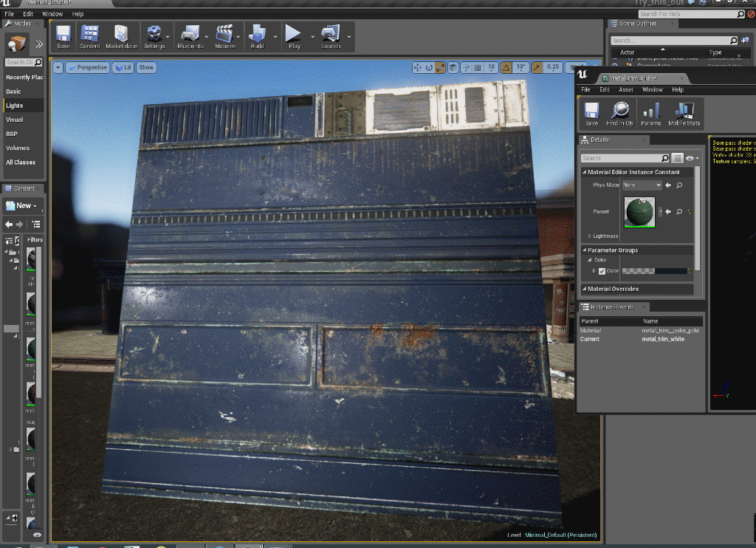Toggle scale snapping arrow icon

tap(537, 67)
